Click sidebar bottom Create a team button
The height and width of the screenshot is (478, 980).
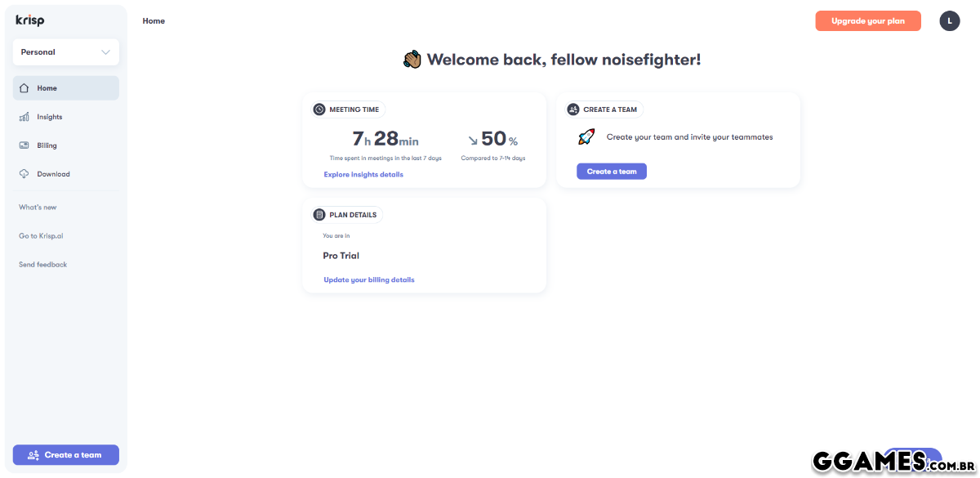(66, 455)
